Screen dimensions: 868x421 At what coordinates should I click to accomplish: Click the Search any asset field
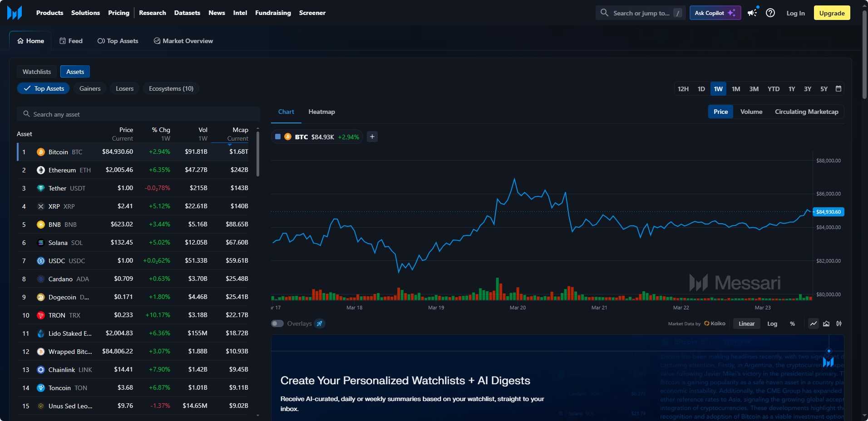coord(138,114)
